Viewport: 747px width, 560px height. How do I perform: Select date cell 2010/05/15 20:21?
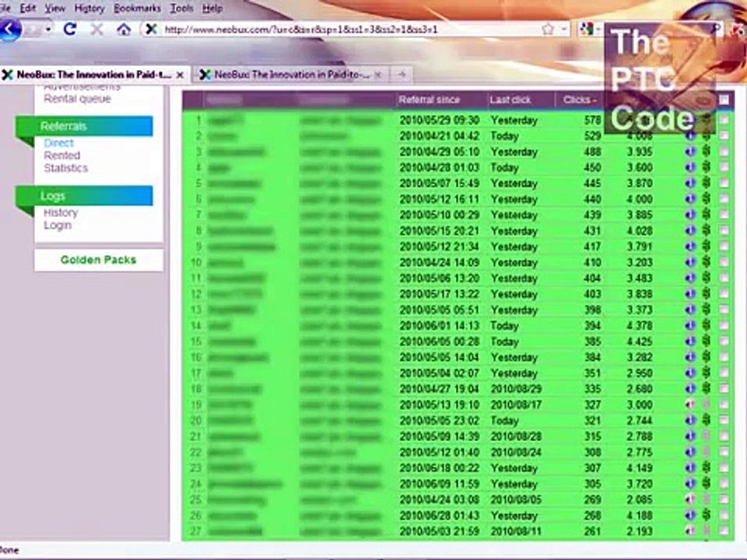pos(439,231)
